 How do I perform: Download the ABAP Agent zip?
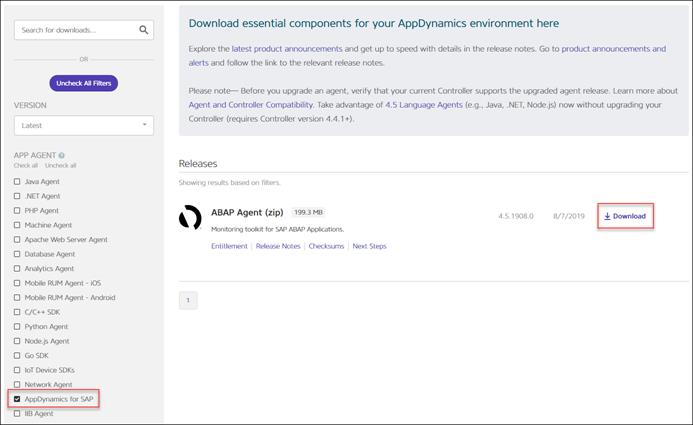pyautogui.click(x=625, y=216)
